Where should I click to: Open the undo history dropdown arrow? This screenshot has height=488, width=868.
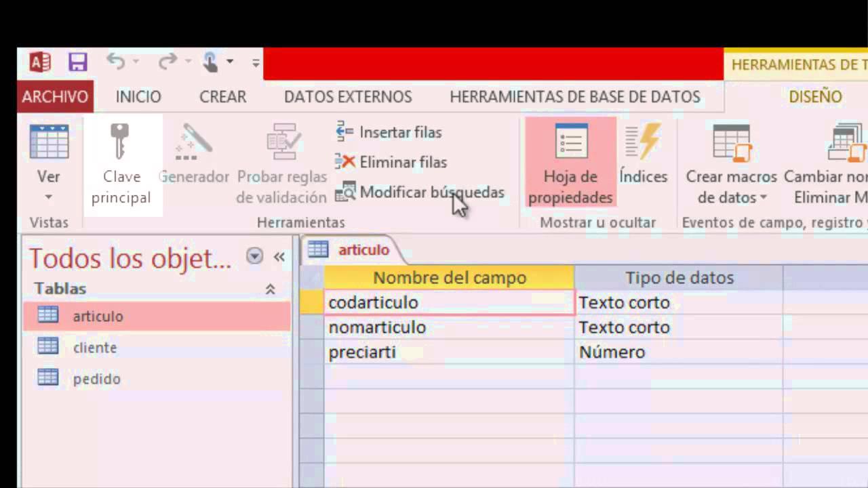(x=136, y=62)
